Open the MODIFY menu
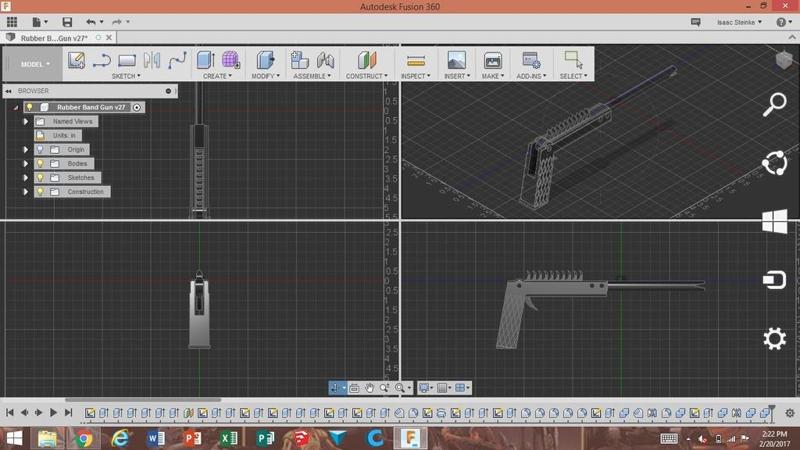Viewport: 800px width, 450px height. point(265,76)
